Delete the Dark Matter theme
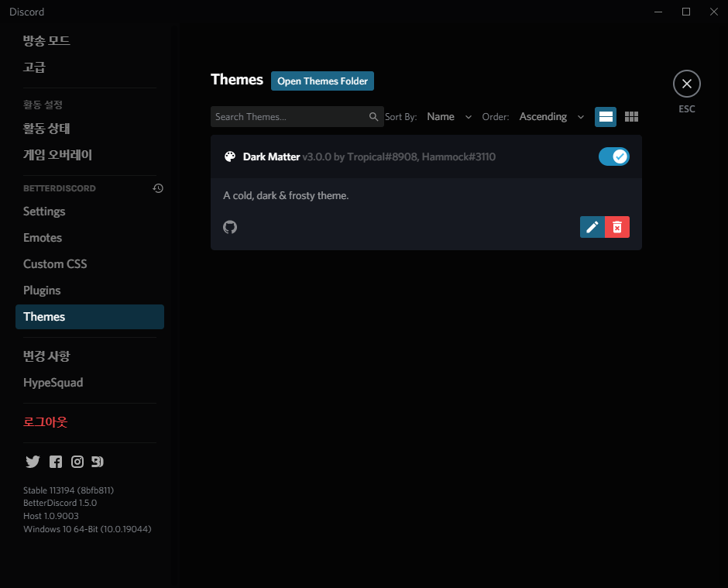Image resolution: width=728 pixels, height=588 pixels. pos(617,227)
